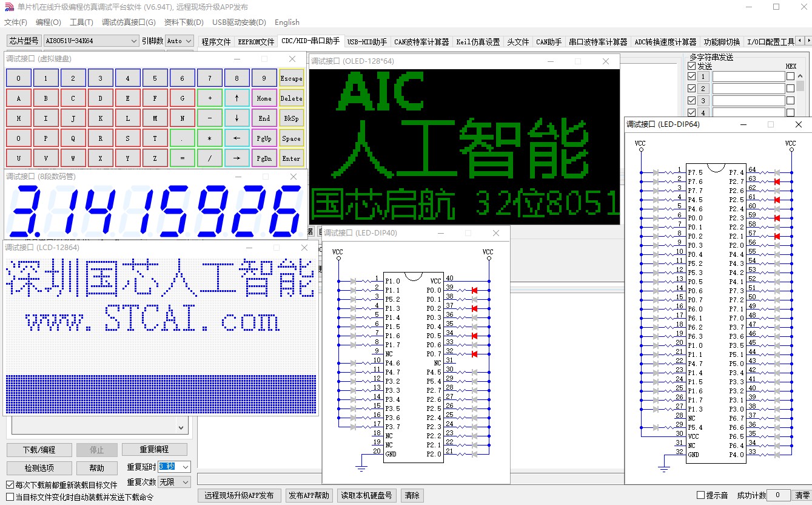Click the red P2.5 LED in LED-DIP64 window
The image size is (812, 505).
(x=777, y=200)
